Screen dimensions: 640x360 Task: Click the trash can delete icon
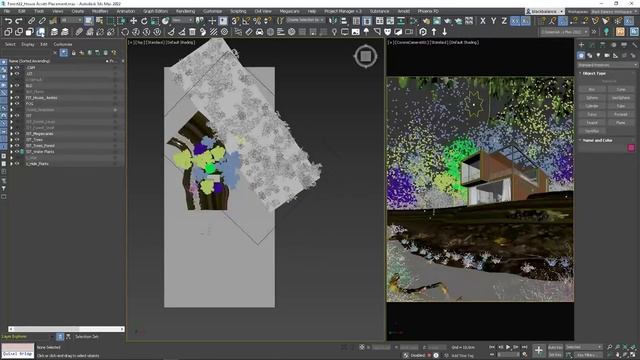pyautogui.click(x=192, y=31)
